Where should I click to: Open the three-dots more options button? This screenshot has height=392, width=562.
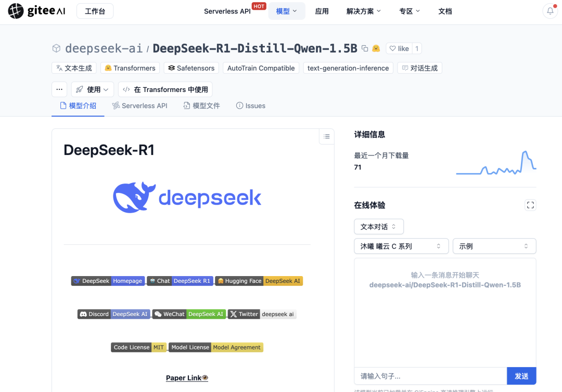coord(59,89)
